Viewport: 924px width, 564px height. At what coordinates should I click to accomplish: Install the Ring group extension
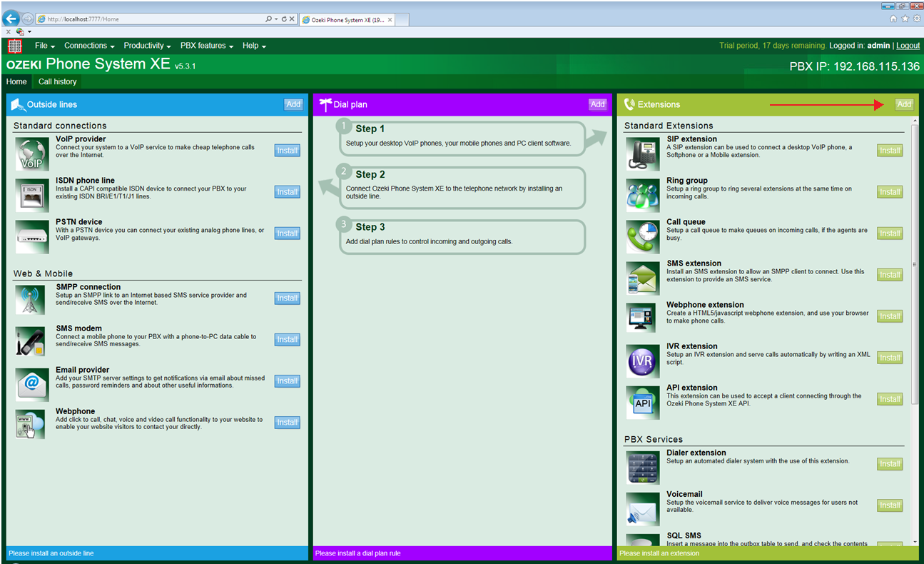tap(890, 192)
